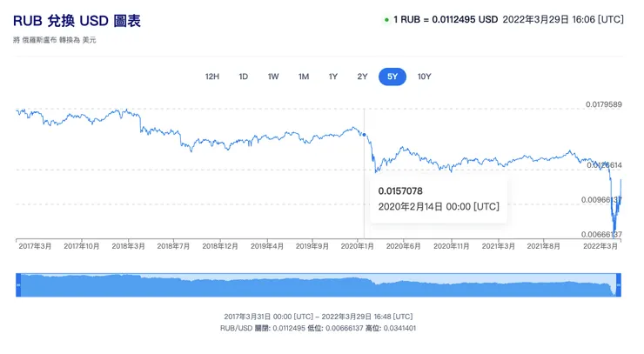The height and width of the screenshot is (354, 644).
Task: Click the green live status dot
Action: point(386,19)
